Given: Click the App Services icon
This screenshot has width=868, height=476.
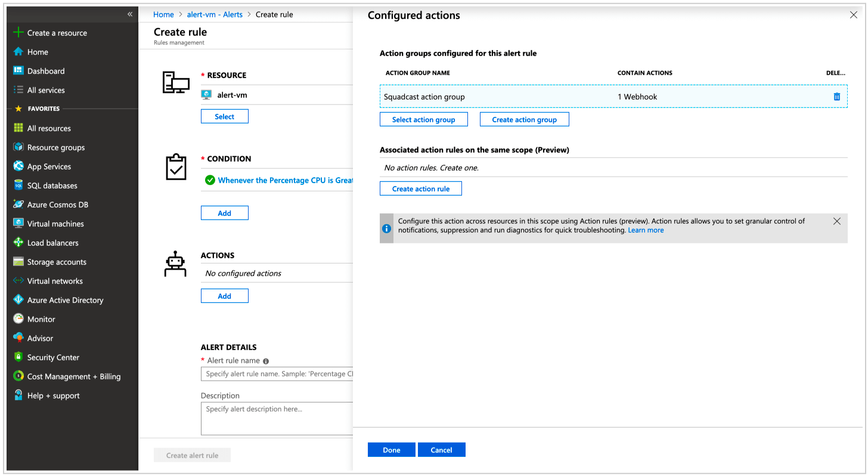Looking at the screenshot, I should pos(18,166).
